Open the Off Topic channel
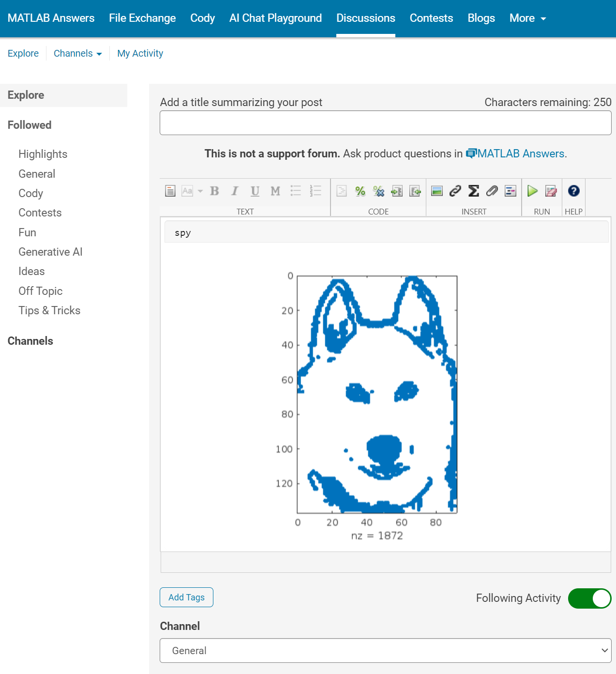 (x=41, y=291)
